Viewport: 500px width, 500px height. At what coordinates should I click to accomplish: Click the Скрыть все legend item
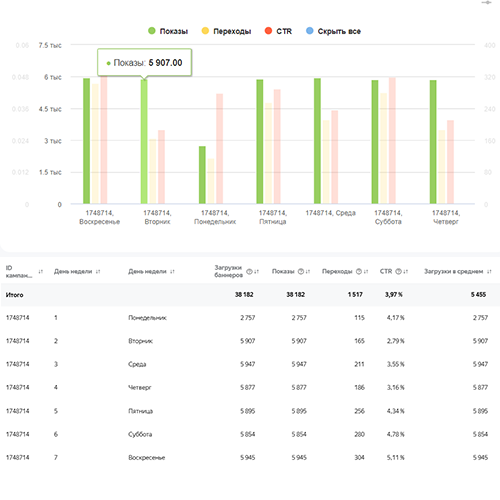333,31
